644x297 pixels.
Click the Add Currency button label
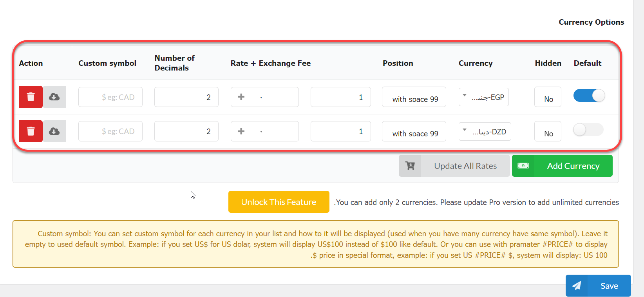click(573, 166)
